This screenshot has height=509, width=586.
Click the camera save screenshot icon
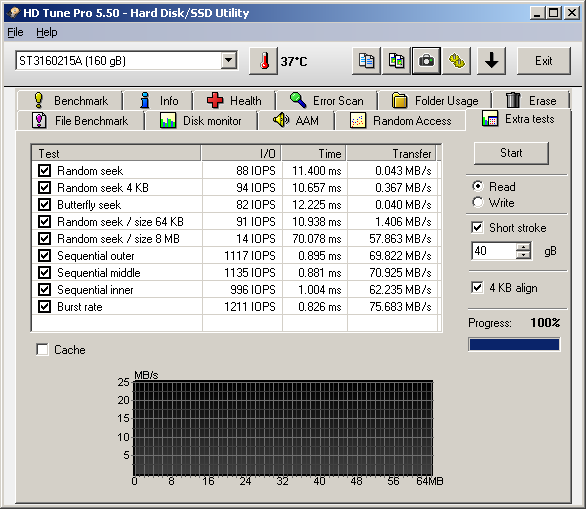pos(426,61)
